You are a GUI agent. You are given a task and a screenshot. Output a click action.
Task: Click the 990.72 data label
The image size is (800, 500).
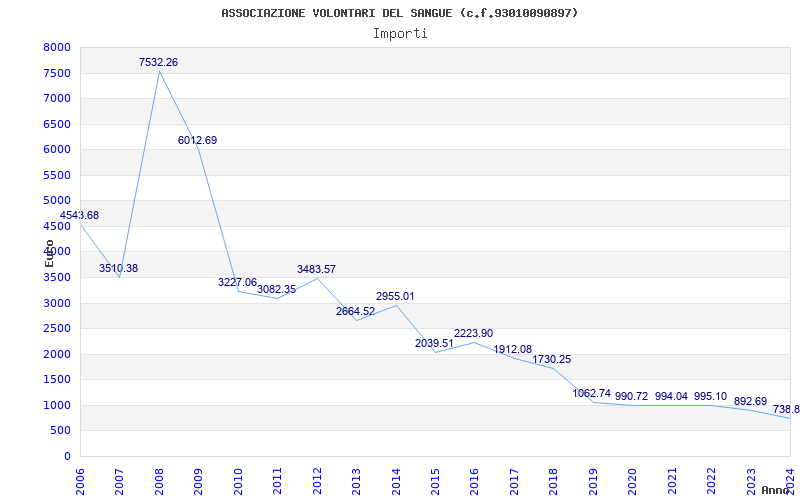632,396
